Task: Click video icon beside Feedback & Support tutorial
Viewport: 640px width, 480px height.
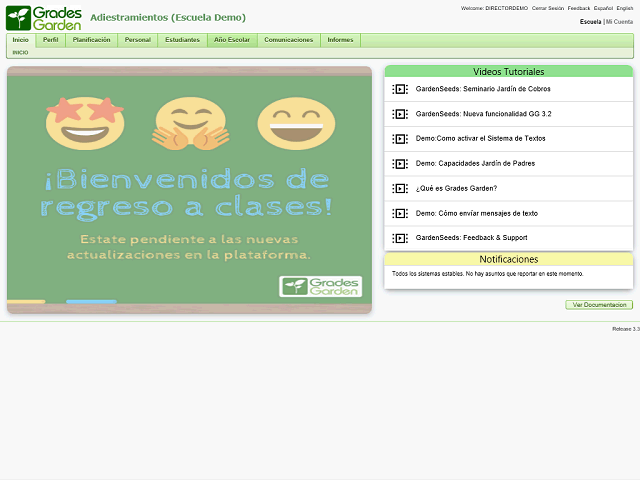Action: pos(400,238)
